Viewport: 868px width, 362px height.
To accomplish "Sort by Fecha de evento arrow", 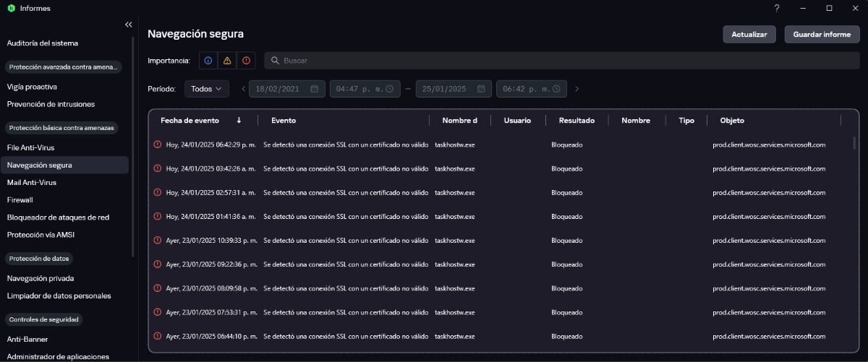I will 239,121.
